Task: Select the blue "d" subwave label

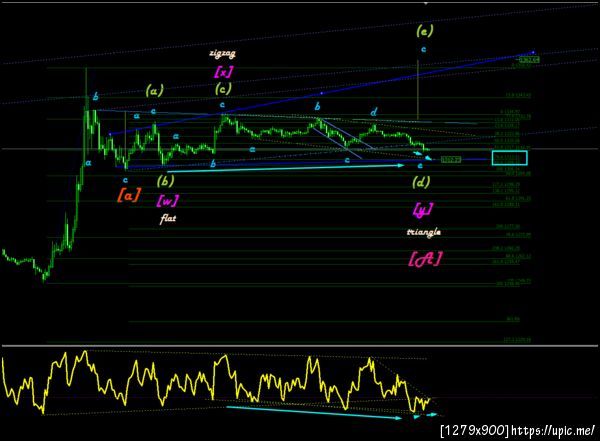Action: [x=374, y=112]
